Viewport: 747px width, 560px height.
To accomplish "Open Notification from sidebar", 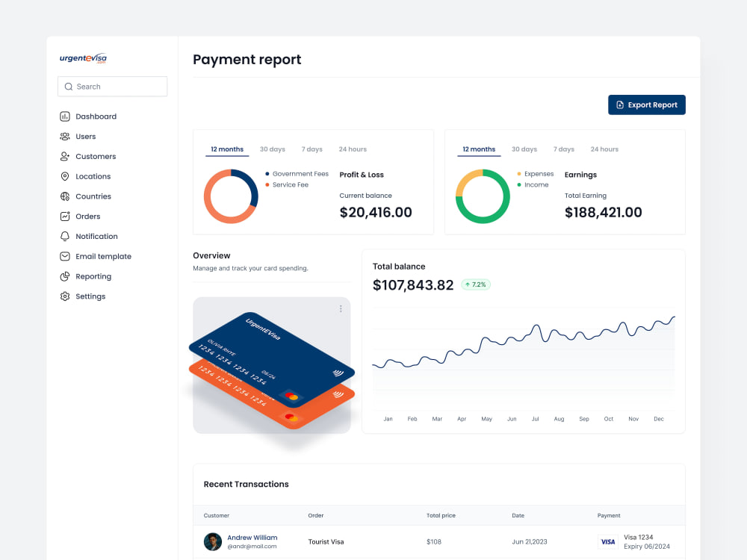I will pyautogui.click(x=96, y=237).
